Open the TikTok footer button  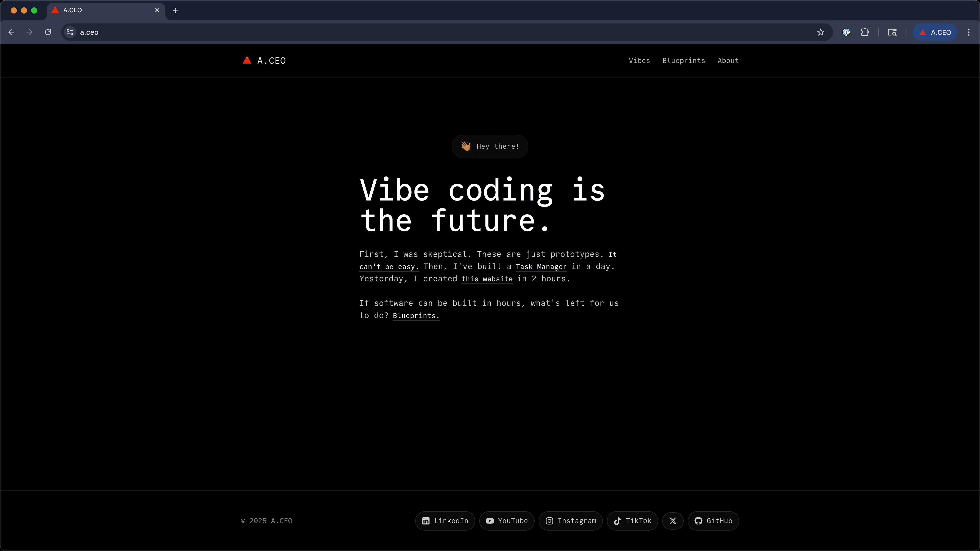click(632, 521)
